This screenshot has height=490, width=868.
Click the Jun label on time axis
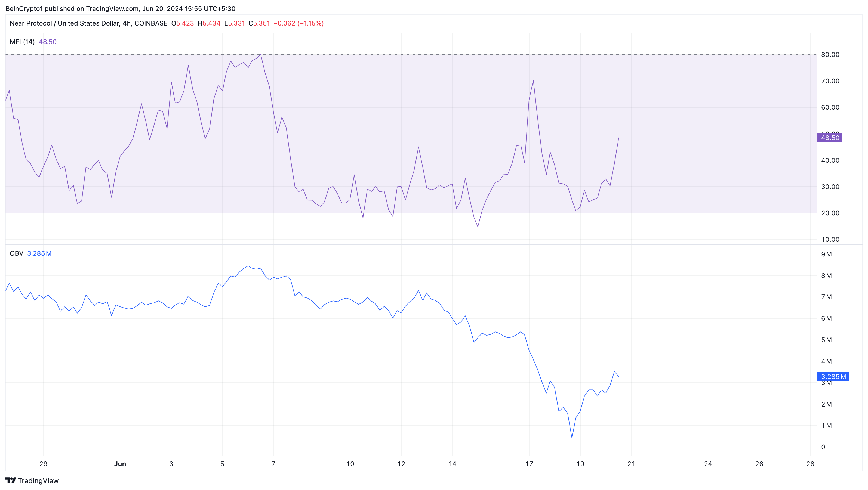(x=120, y=464)
